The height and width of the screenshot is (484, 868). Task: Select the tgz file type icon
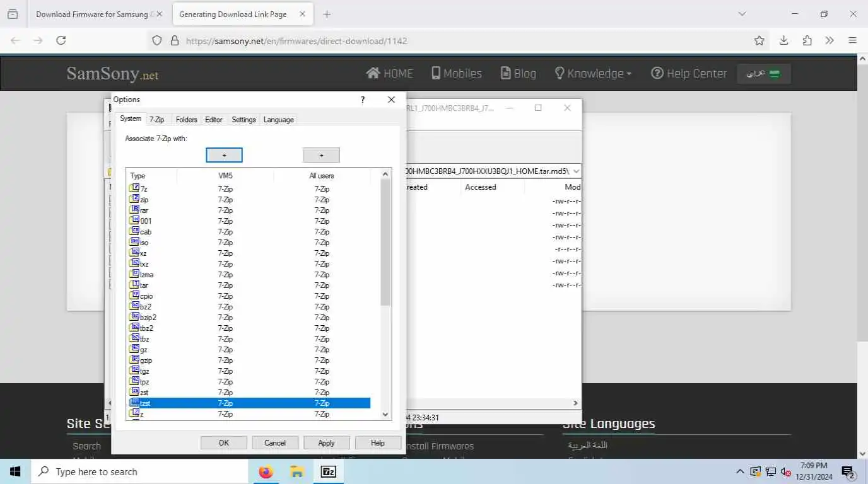tap(134, 371)
